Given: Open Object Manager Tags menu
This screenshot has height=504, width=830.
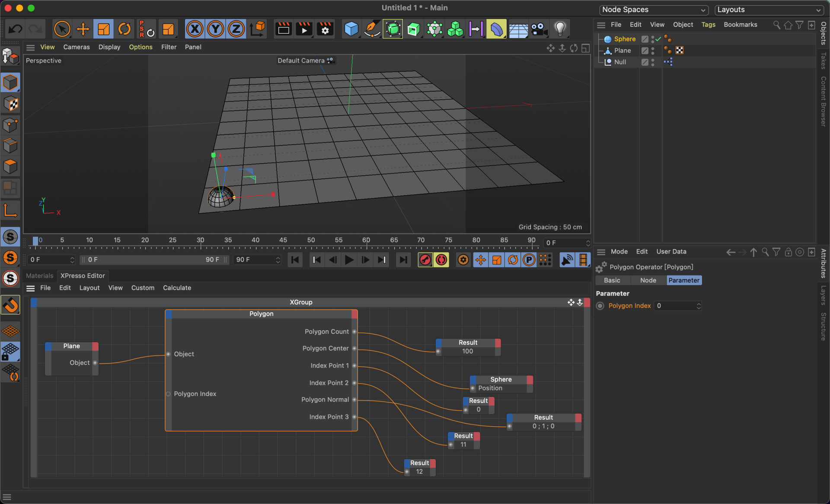Looking at the screenshot, I should [x=708, y=25].
